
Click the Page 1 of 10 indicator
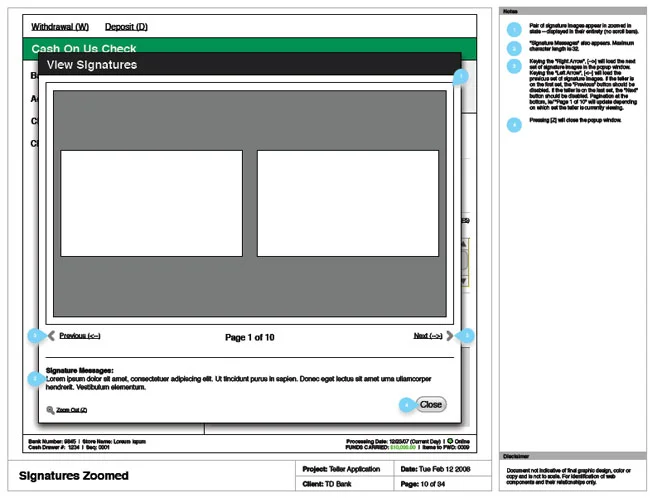249,337
